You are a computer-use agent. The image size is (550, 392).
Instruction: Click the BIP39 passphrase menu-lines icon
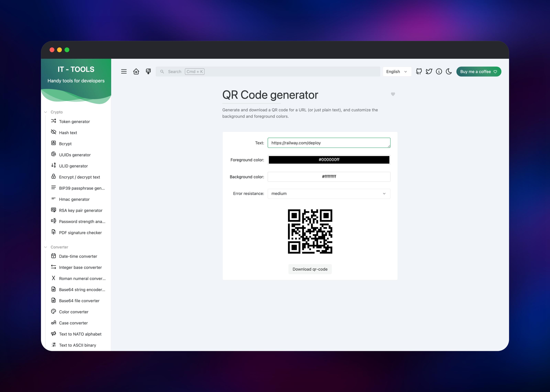[x=54, y=187]
